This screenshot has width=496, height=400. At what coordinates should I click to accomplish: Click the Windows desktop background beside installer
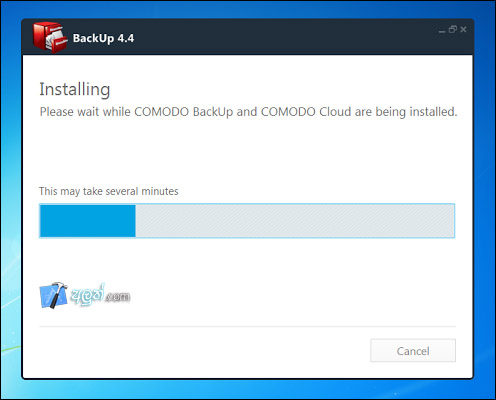pos(485,200)
